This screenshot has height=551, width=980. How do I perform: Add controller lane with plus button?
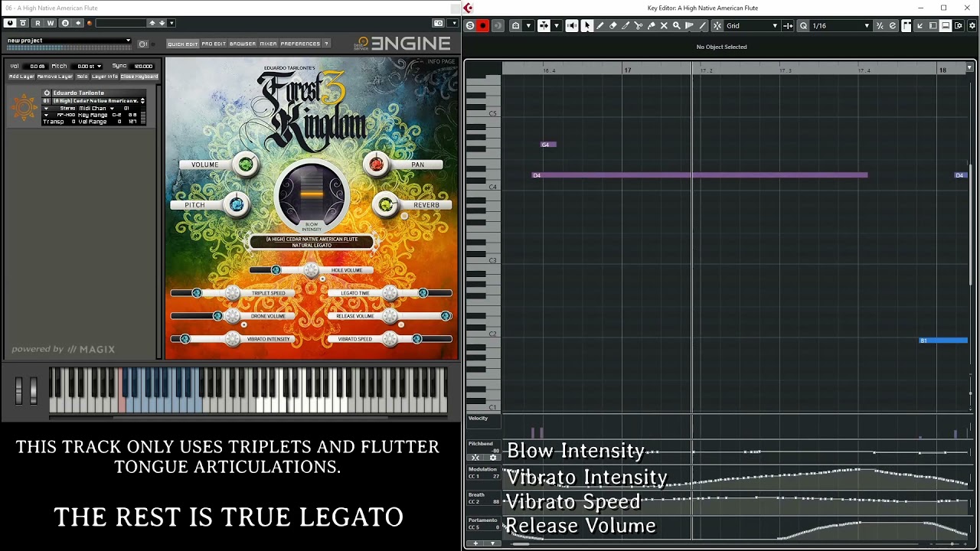[475, 543]
